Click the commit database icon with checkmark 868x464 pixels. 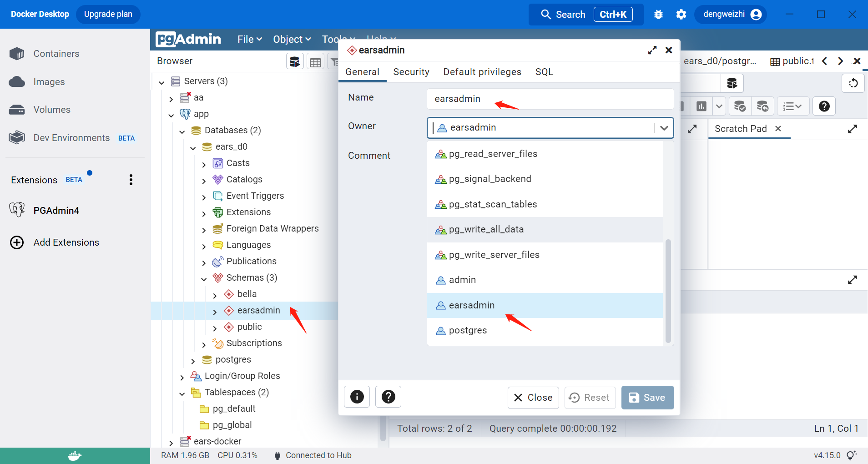click(x=740, y=106)
